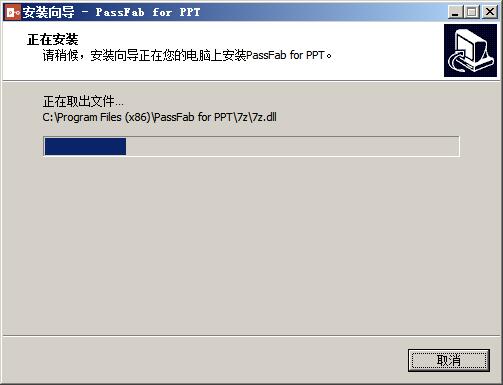This screenshot has height=385, width=503.
Task: Click the separator line above the 取消 button
Action: coord(251,336)
